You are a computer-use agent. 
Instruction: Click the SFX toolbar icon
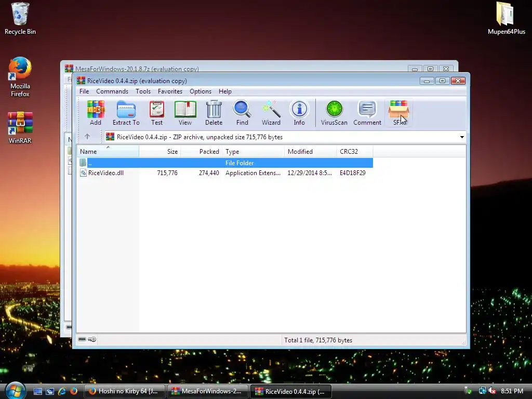click(398, 113)
